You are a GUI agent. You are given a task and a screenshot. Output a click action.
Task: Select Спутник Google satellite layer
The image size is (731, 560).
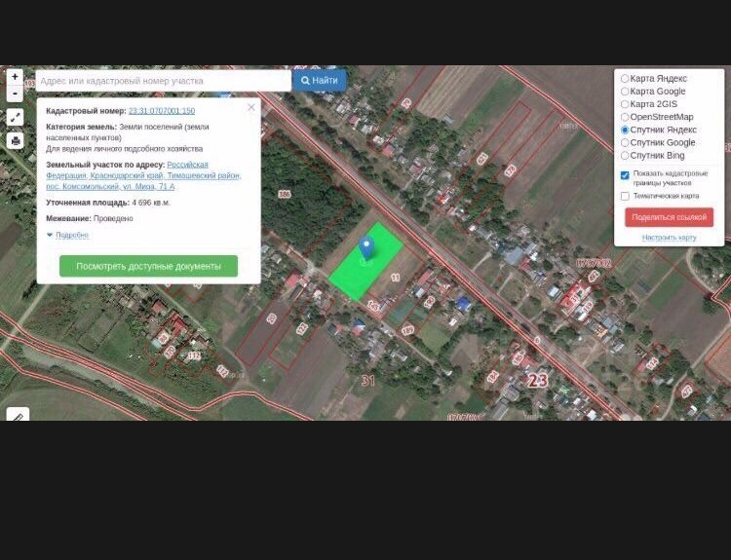pos(625,142)
